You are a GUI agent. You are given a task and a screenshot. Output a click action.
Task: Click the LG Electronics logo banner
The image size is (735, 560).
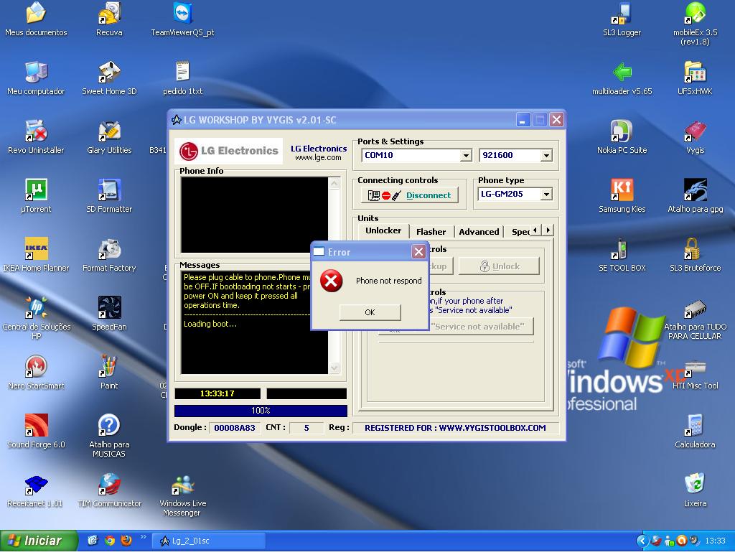pyautogui.click(x=229, y=151)
